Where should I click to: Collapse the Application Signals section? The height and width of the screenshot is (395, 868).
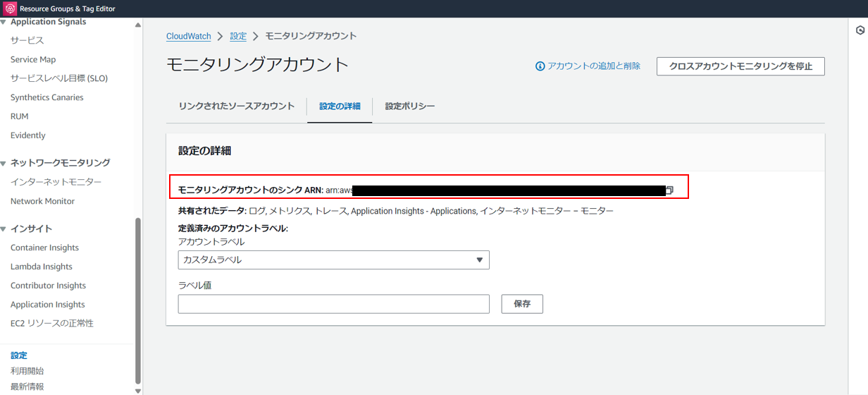point(4,23)
